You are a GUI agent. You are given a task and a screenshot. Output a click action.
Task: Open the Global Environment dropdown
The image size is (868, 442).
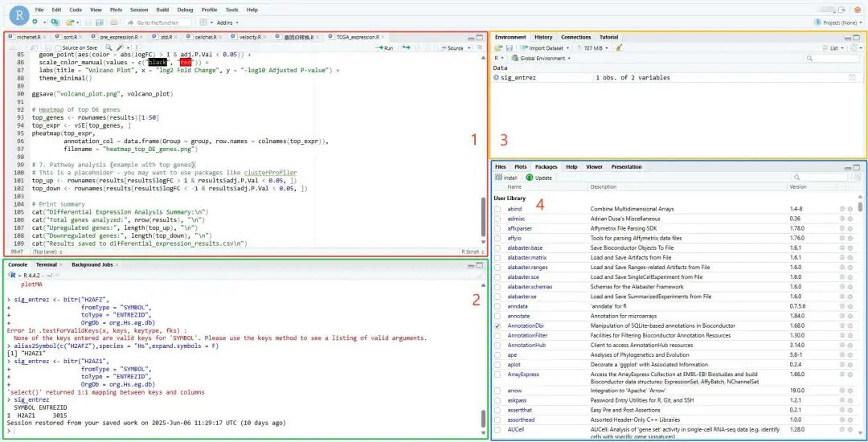542,58
